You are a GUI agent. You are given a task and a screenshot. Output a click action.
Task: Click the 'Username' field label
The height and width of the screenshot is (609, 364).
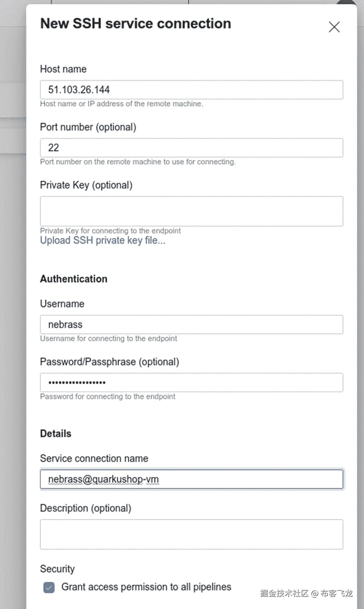coord(62,304)
